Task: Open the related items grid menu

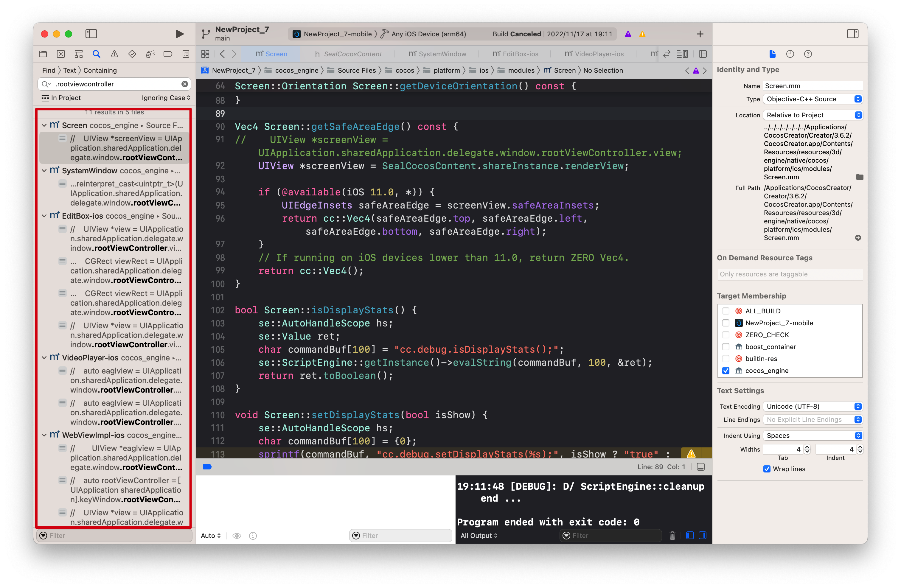Action: [205, 54]
